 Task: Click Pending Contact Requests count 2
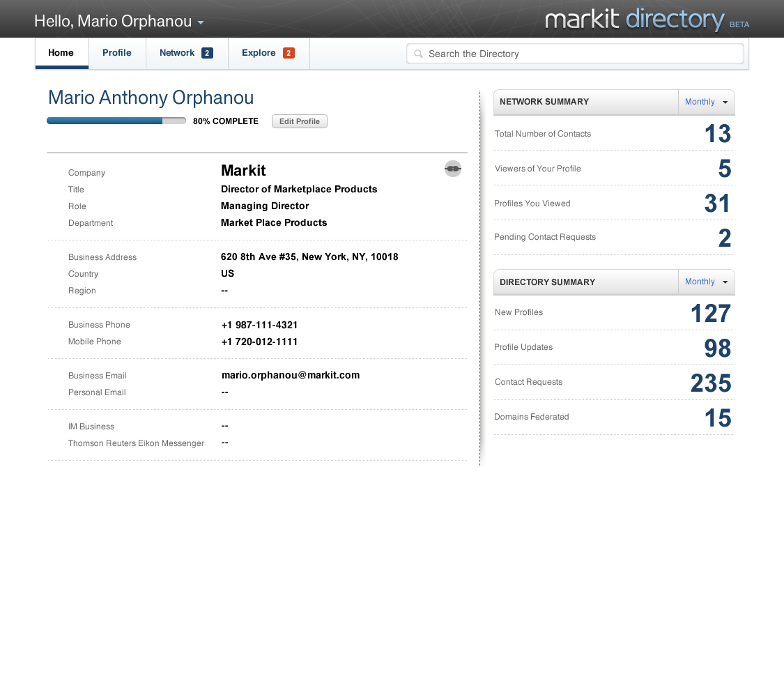click(x=725, y=238)
